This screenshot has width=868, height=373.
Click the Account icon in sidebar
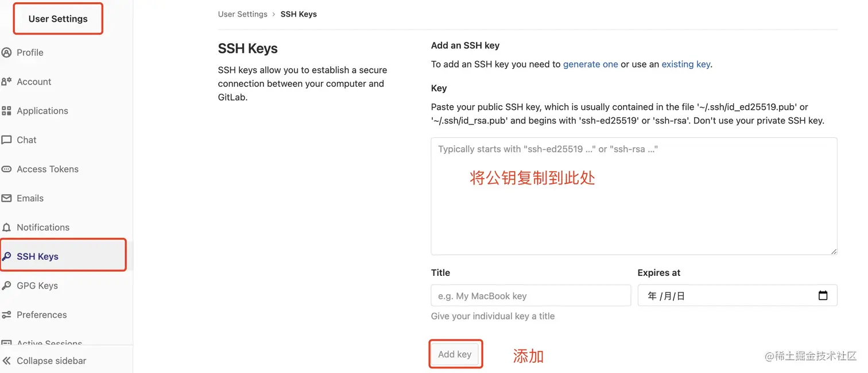click(x=7, y=82)
